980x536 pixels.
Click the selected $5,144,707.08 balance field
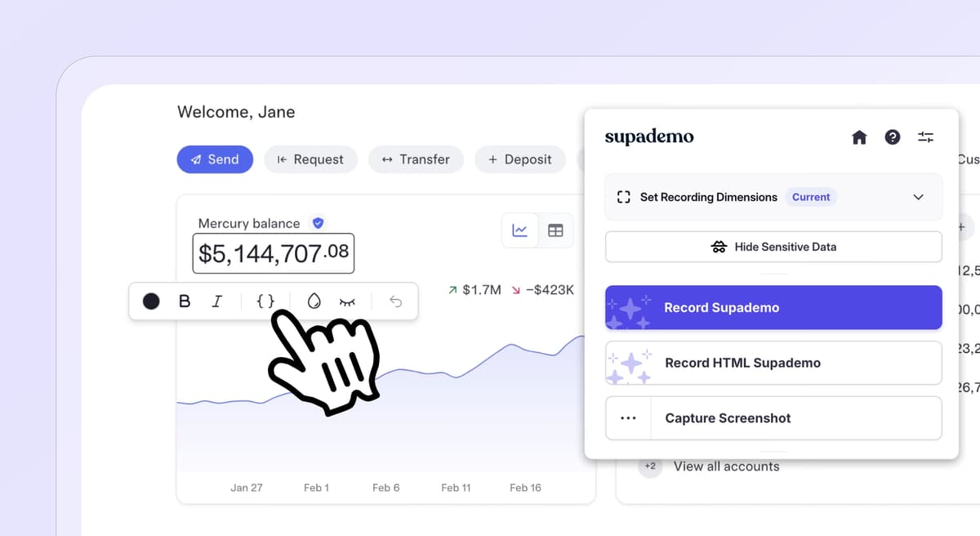point(274,253)
